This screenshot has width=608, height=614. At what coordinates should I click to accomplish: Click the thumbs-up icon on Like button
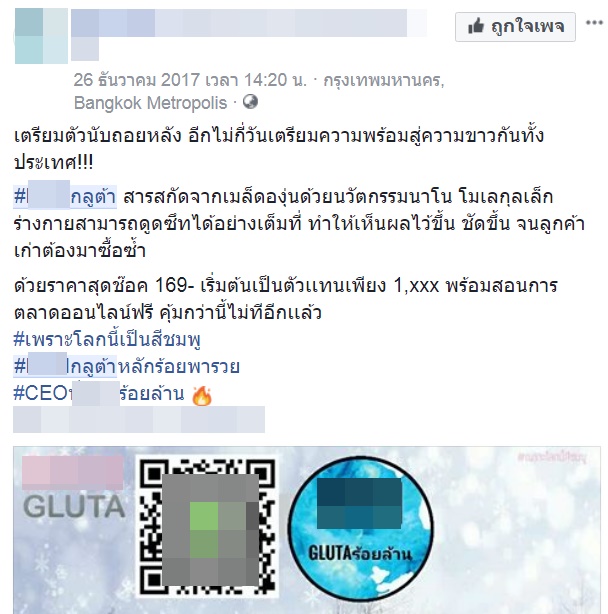click(x=476, y=27)
